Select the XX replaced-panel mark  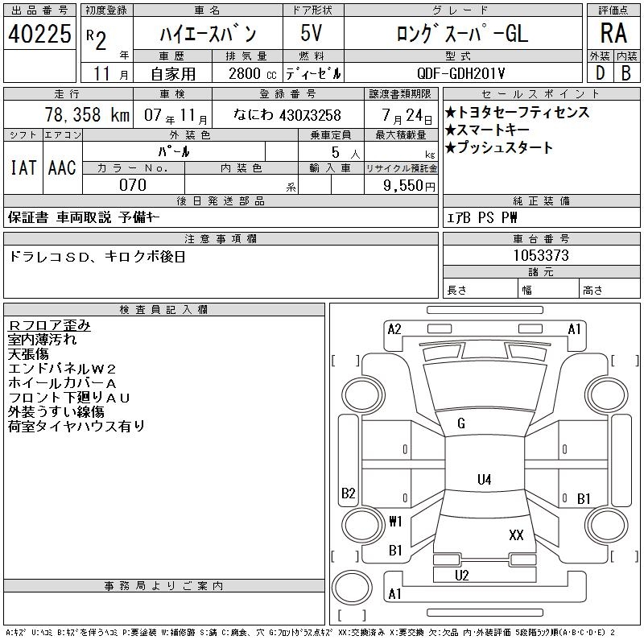point(516,535)
